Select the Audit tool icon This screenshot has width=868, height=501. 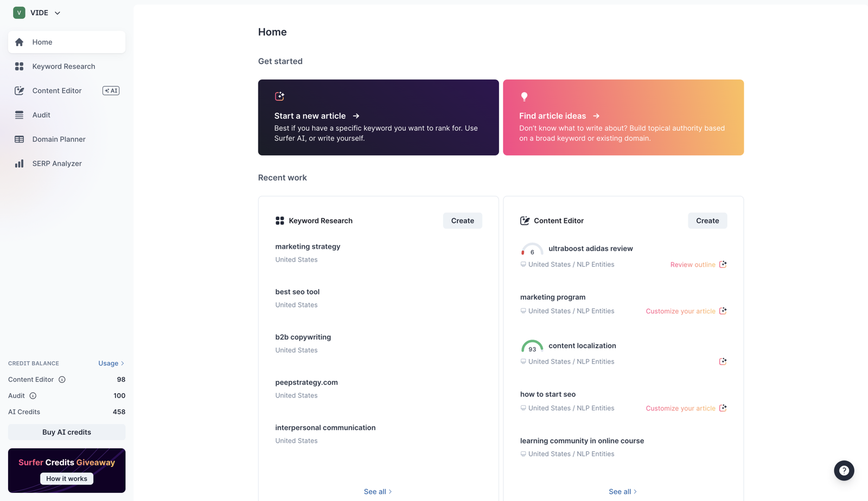[x=19, y=115]
